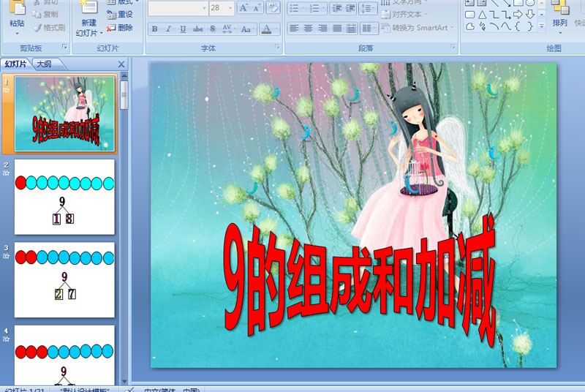Click the Distributed alignment icon
The image size is (585, 392).
click(351, 29)
